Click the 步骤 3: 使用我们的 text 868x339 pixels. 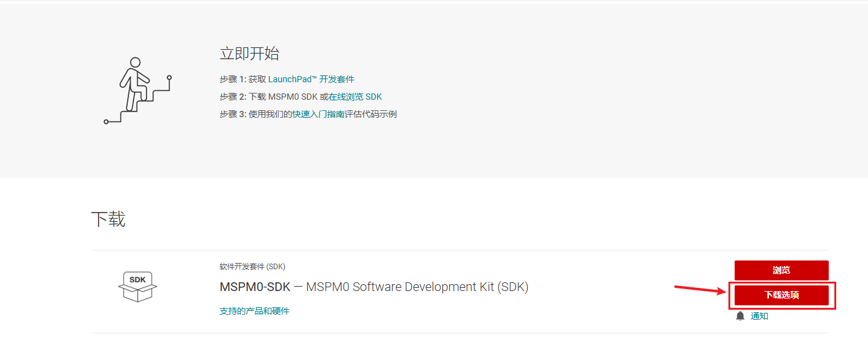[x=255, y=114]
